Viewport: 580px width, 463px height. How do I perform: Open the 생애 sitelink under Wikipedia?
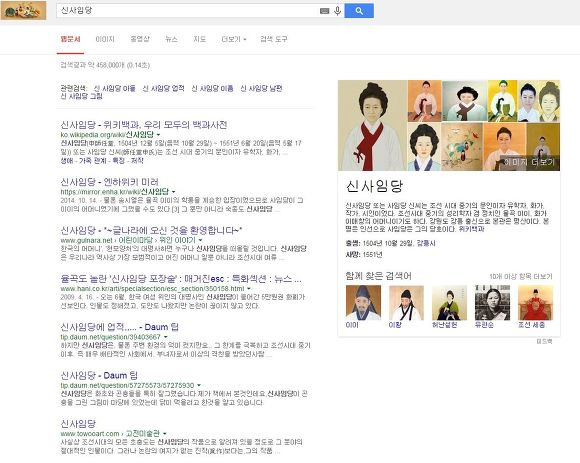[x=67, y=161]
